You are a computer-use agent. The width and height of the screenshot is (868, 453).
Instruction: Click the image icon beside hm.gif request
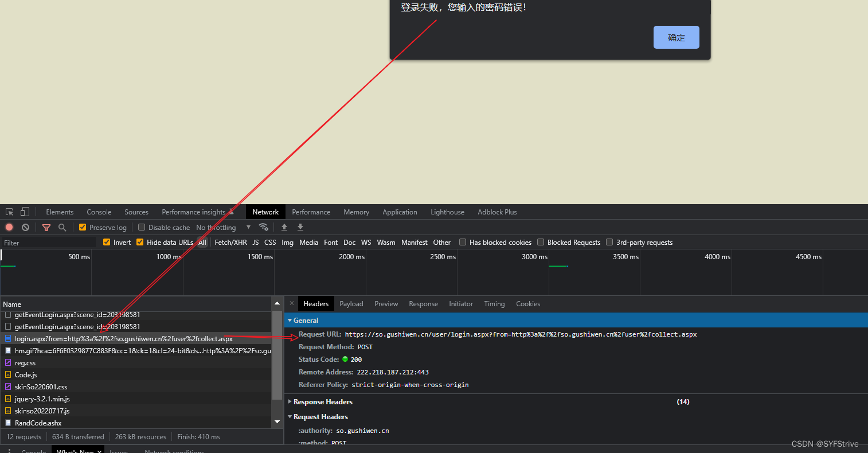(8, 350)
